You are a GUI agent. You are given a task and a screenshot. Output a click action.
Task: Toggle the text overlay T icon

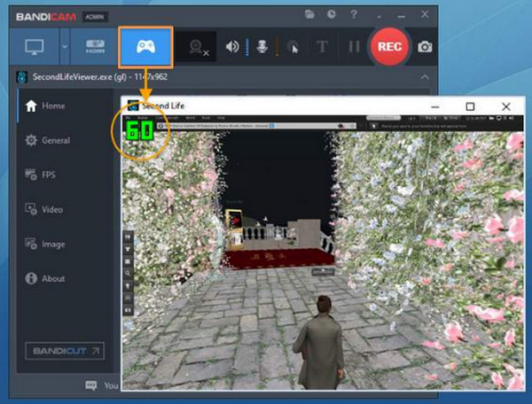[x=322, y=47]
